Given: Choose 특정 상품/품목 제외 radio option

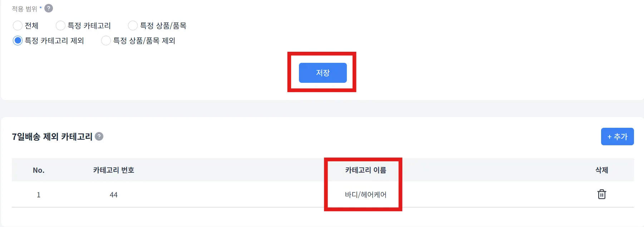Looking at the screenshot, I should click(x=106, y=41).
